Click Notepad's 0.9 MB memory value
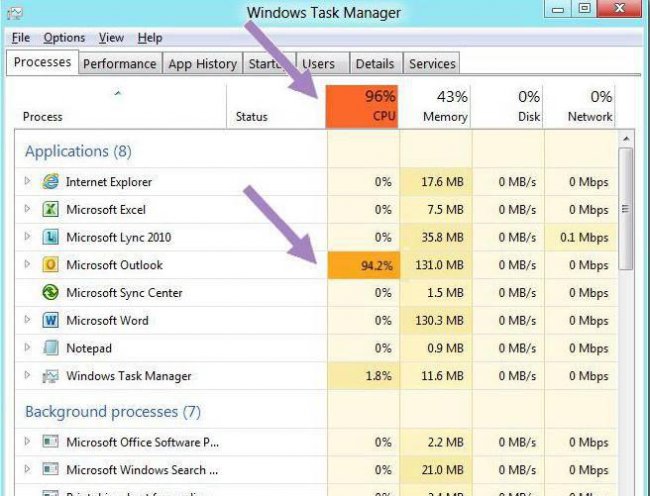This screenshot has height=496, width=650. [x=445, y=348]
